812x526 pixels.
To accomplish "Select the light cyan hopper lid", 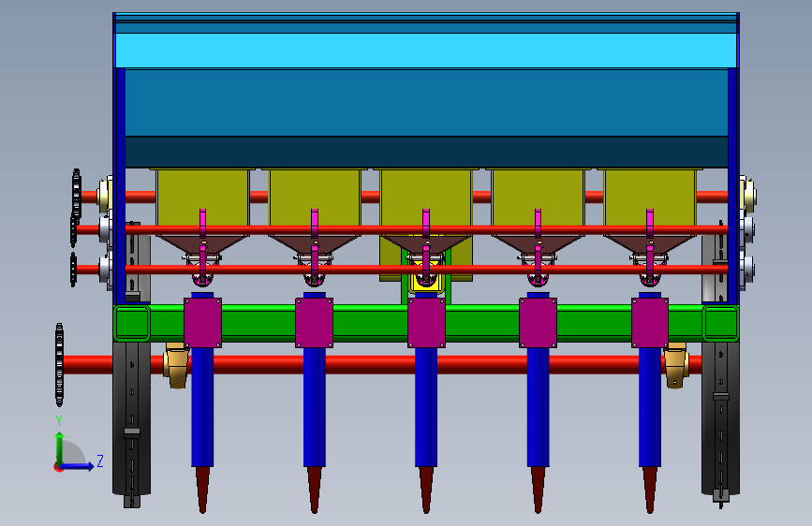I will pos(426,51).
